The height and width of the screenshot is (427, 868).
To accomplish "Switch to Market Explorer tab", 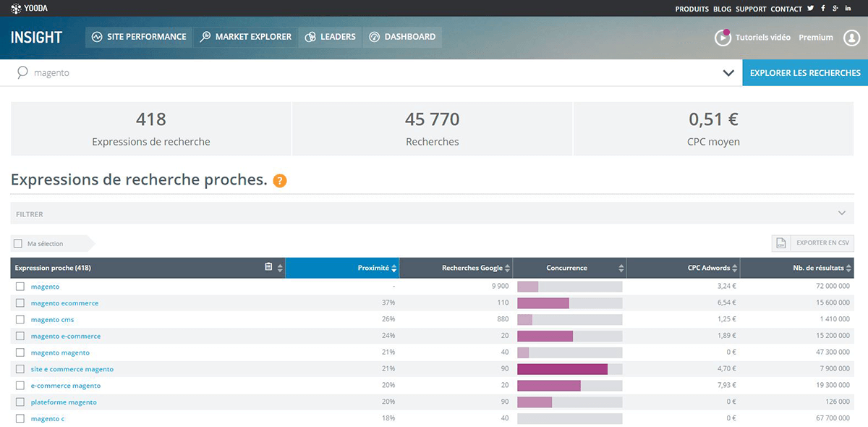I will click(246, 37).
